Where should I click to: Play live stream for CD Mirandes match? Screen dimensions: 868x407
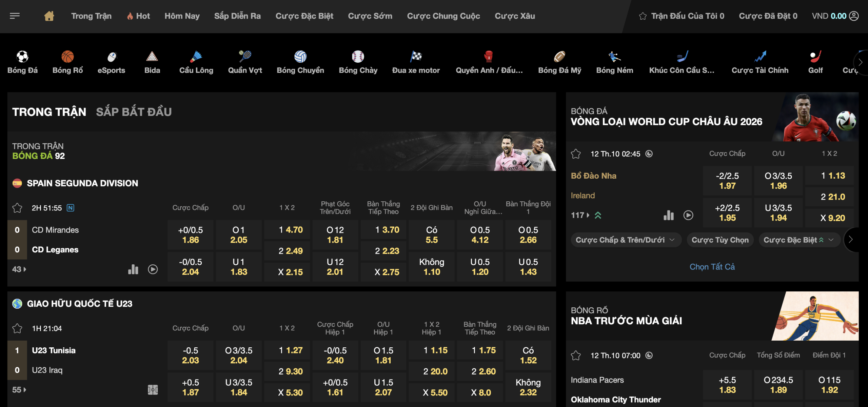153,269
